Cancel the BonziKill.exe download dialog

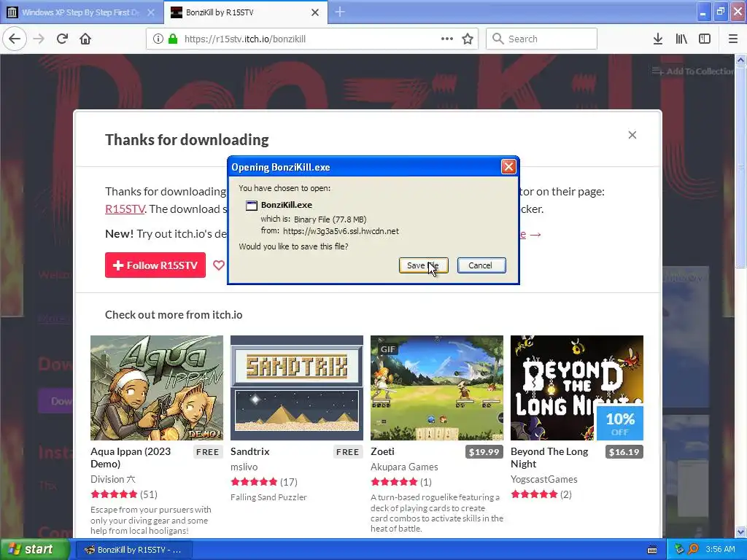[x=481, y=265]
